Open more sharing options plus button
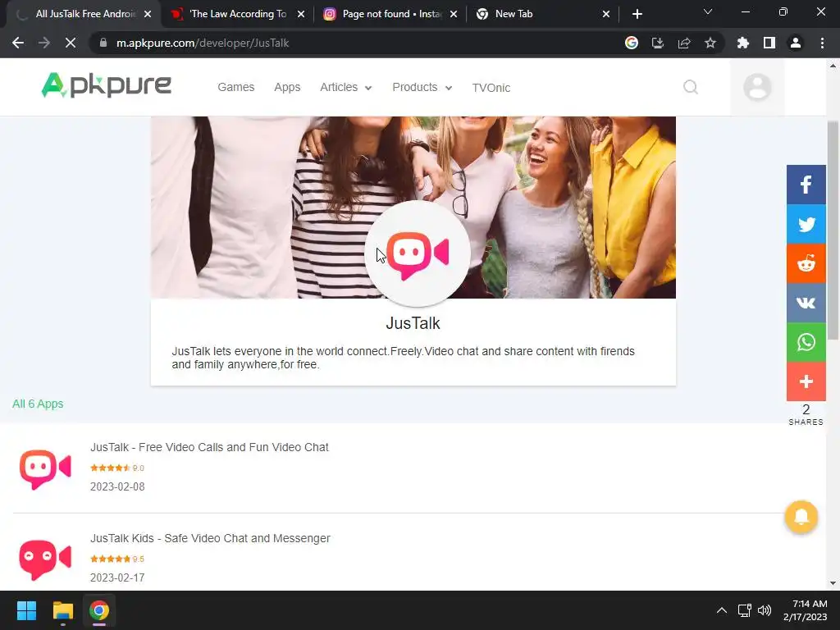This screenshot has width=840, height=630. tap(806, 381)
